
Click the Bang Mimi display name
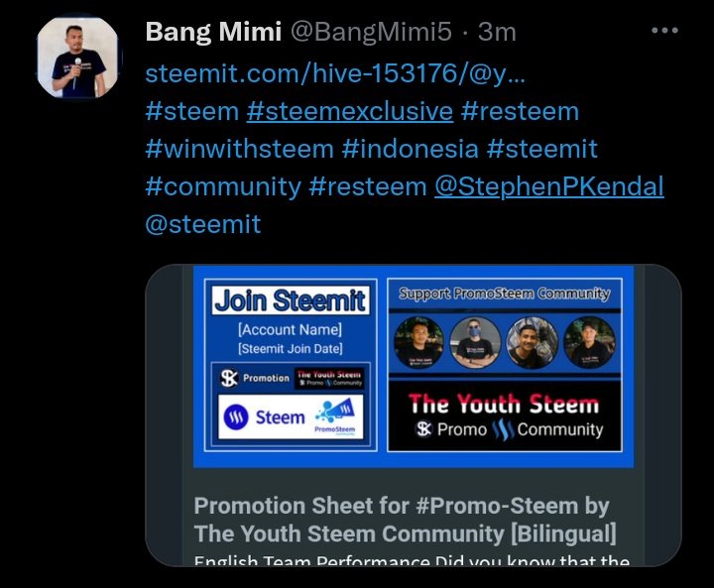[213, 32]
